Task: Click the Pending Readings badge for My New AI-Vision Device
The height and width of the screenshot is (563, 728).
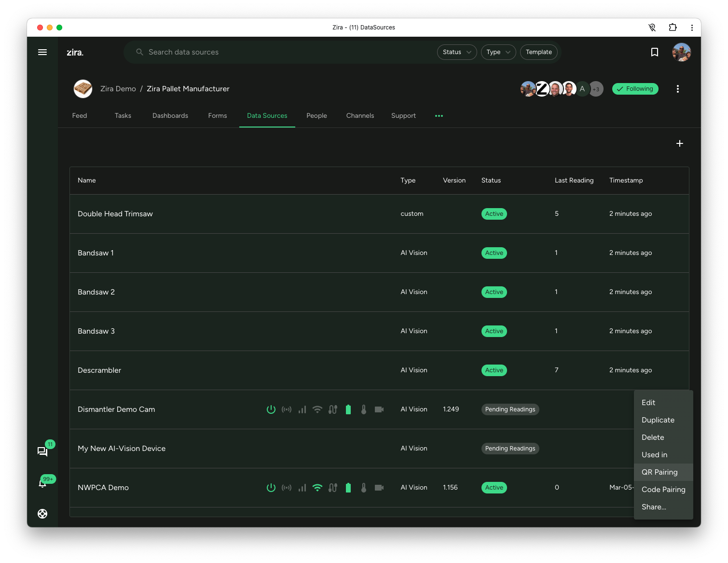Action: click(x=510, y=449)
